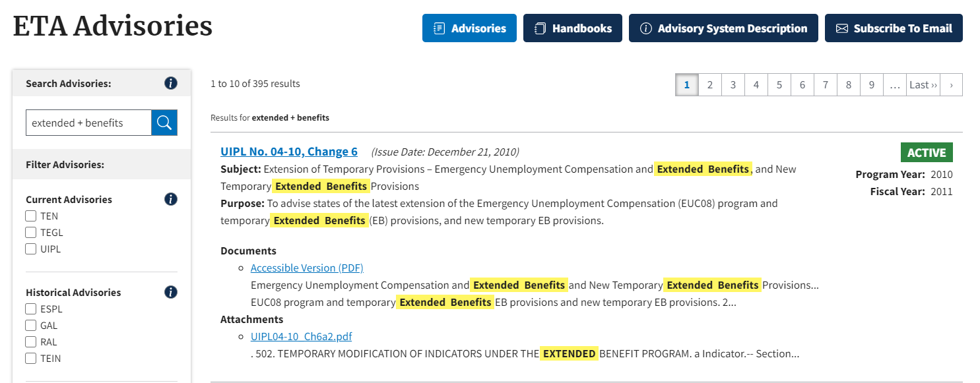Image resolution: width=980 pixels, height=383 pixels.
Task: Open the Advisories tab button
Action: [469, 28]
